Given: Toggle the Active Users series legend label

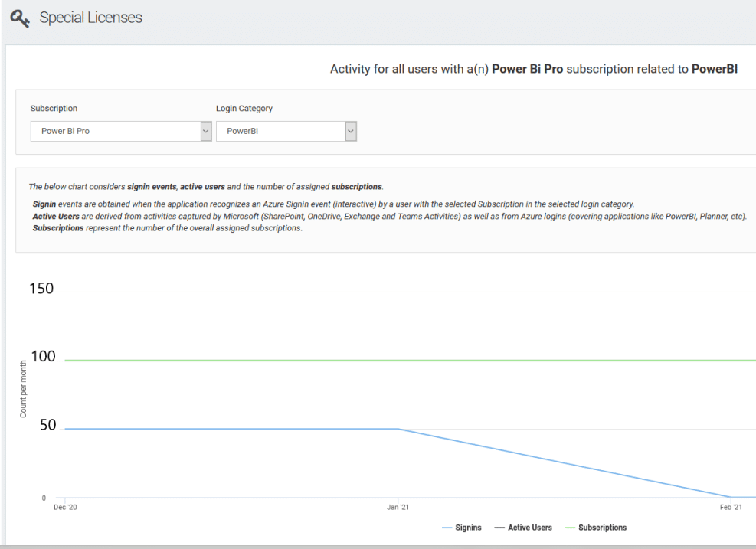Looking at the screenshot, I should coord(529,528).
